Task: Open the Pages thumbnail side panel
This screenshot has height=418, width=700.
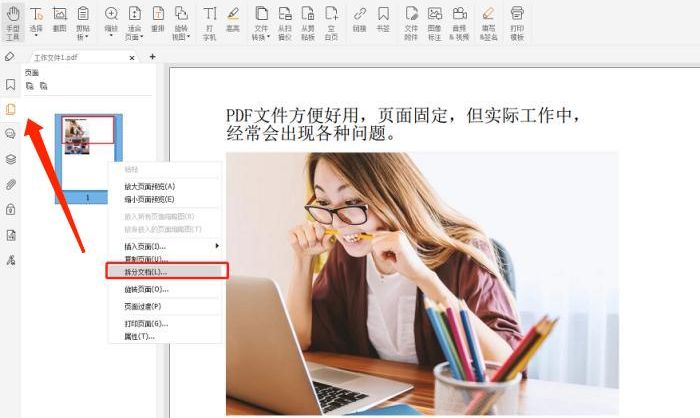Action: tap(10, 109)
